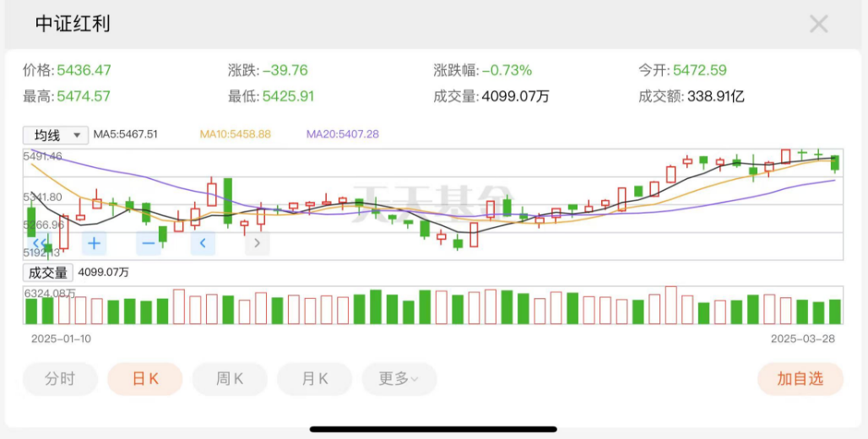The image size is (868, 439).
Task: Switch to 月K monthly chart
Action: (x=314, y=379)
